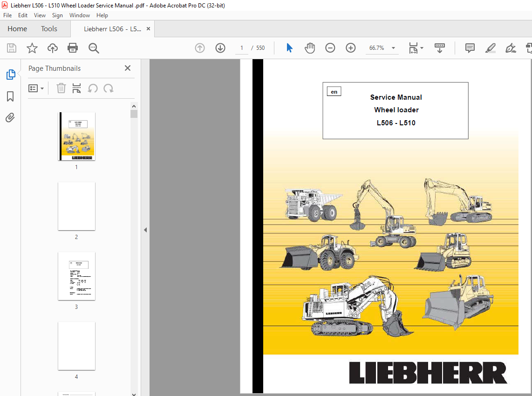Open the zoom percentage dropdown
This screenshot has height=396, width=532.
coord(393,48)
